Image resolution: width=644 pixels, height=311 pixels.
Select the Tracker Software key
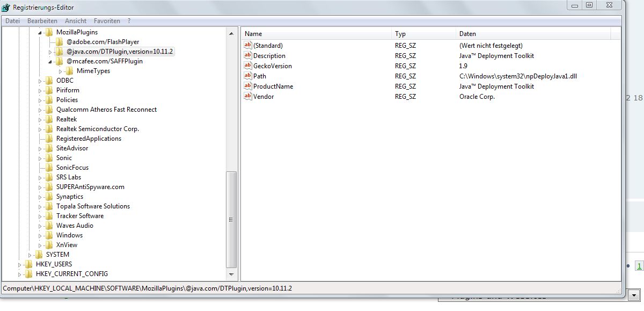[x=80, y=216]
